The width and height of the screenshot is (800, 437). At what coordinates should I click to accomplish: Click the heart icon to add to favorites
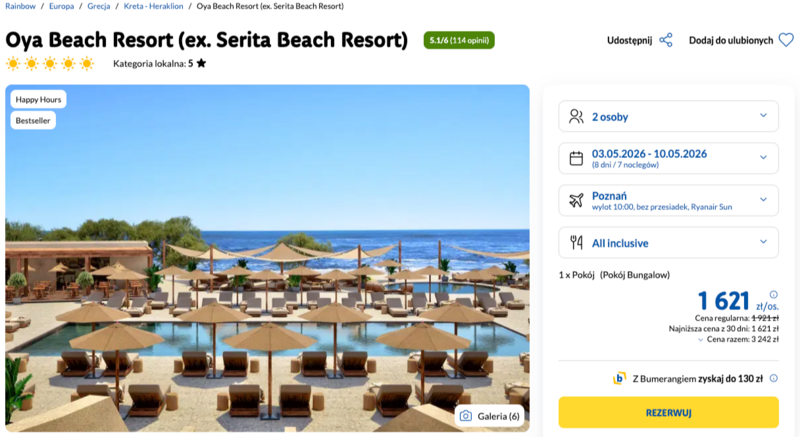click(x=786, y=41)
